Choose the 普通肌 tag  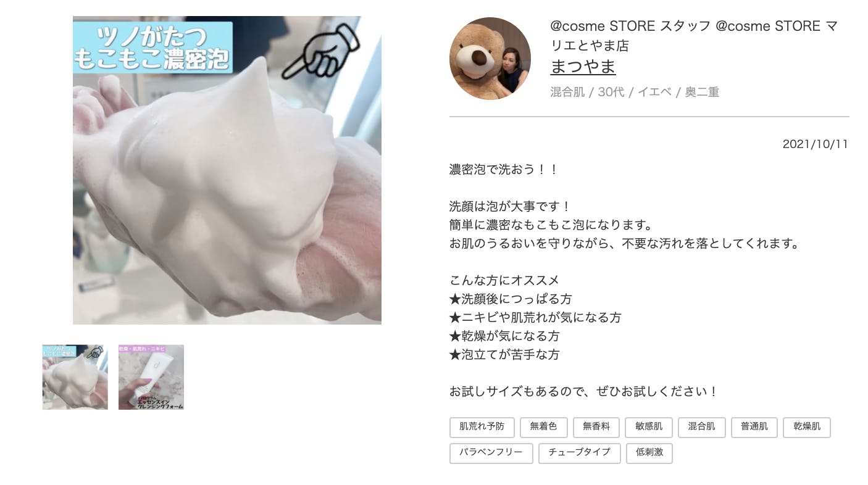754,427
